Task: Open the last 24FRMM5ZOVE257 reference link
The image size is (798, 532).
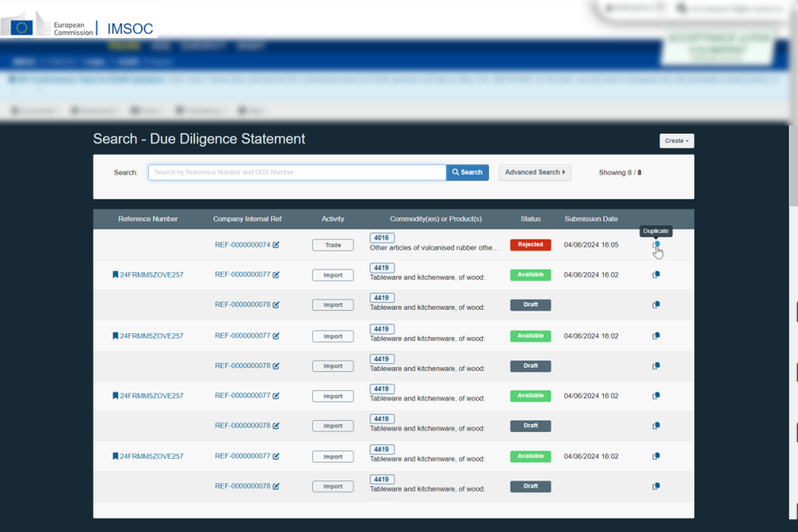Action: tap(151, 456)
